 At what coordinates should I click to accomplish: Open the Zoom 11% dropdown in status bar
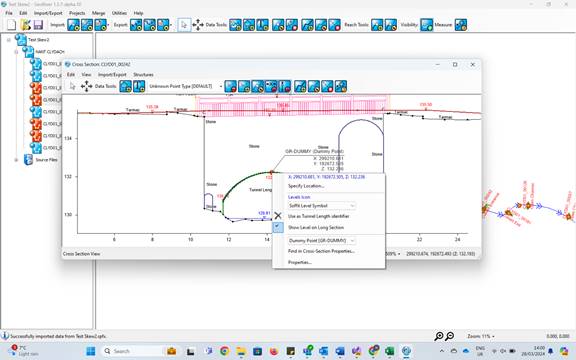[x=481, y=336]
